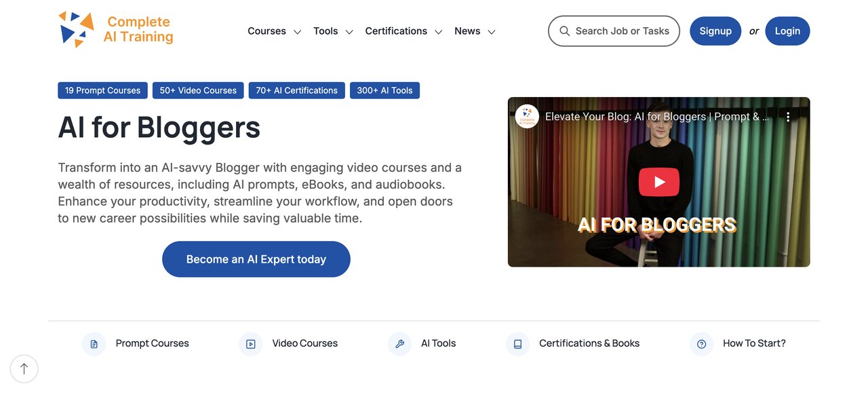The image size is (868, 393).
Task: Open the Tools navigation item
Action: (x=325, y=31)
